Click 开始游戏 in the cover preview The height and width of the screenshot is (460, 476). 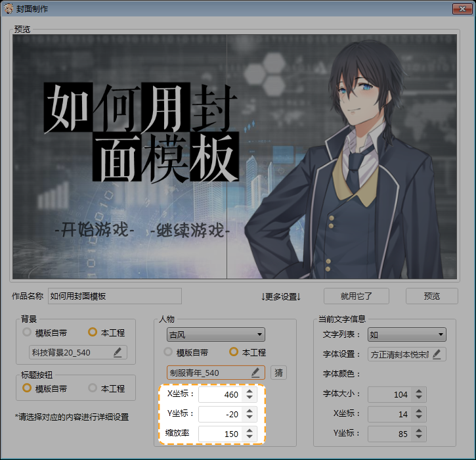tap(95, 232)
